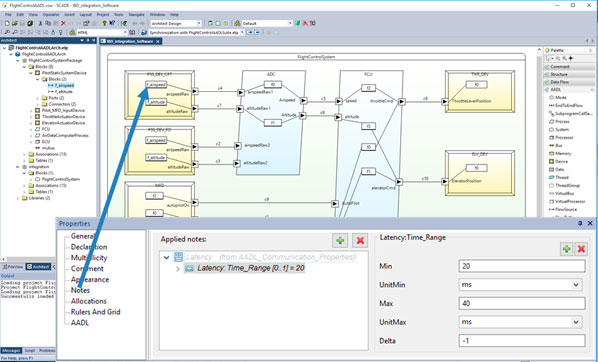Click the context help arrow-question icon

tap(112, 23)
